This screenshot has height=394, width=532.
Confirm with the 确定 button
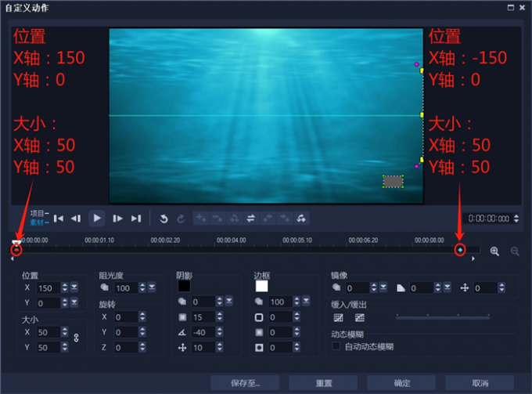[401, 383]
